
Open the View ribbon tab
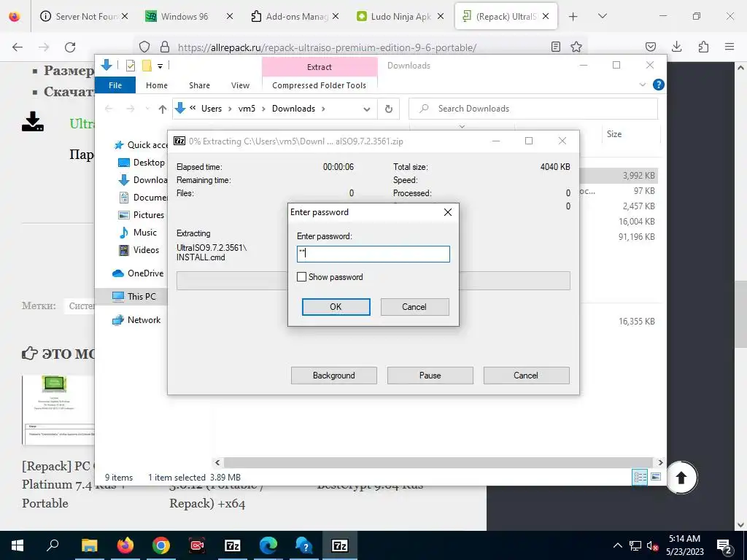coord(240,85)
